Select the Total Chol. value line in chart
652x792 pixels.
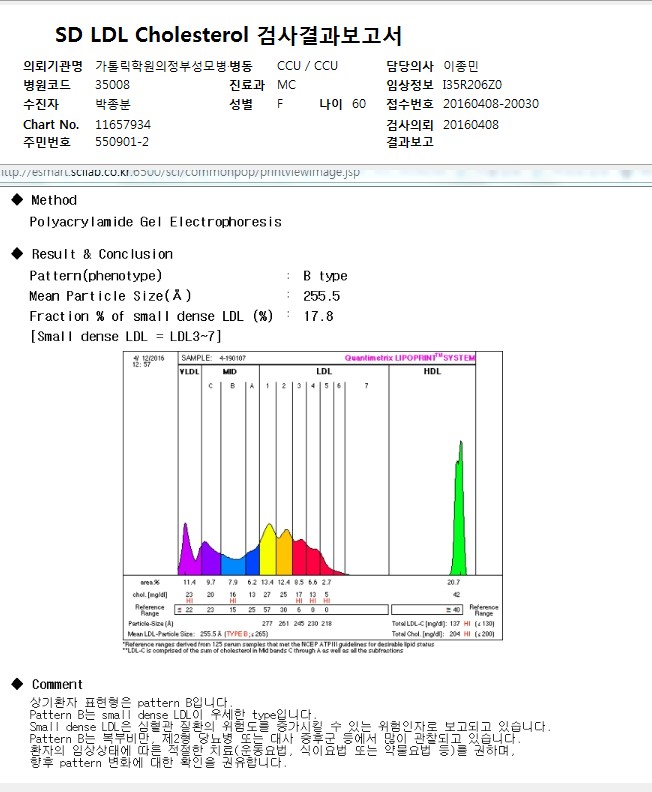pyautogui.click(x=443, y=634)
